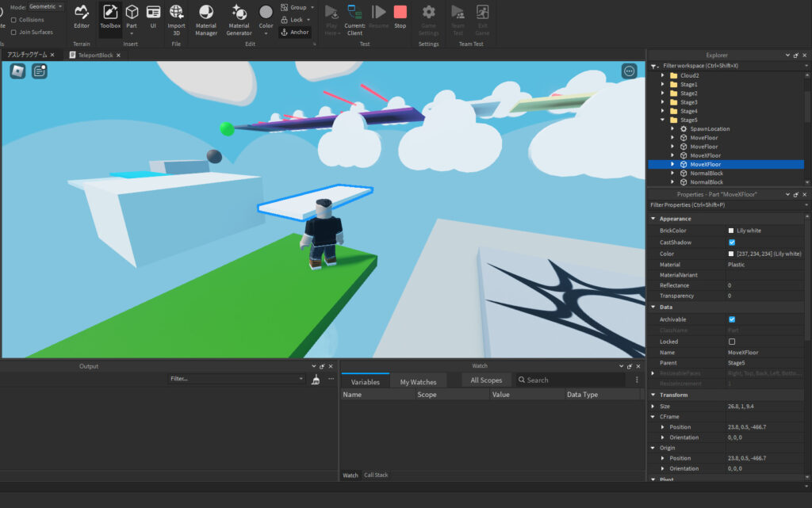
Task: Sort by the Data Type column
Action: [603, 394]
